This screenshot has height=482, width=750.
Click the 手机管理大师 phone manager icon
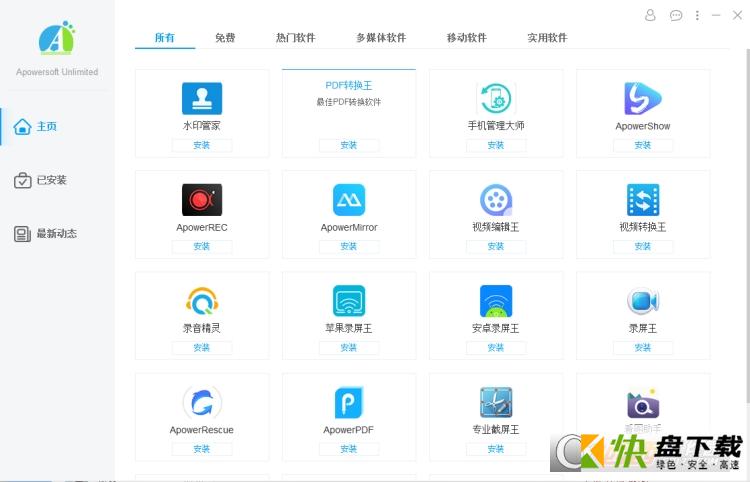[496, 98]
